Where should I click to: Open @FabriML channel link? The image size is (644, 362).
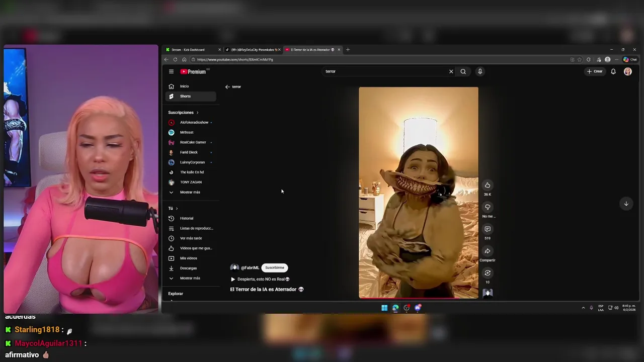coord(250,268)
